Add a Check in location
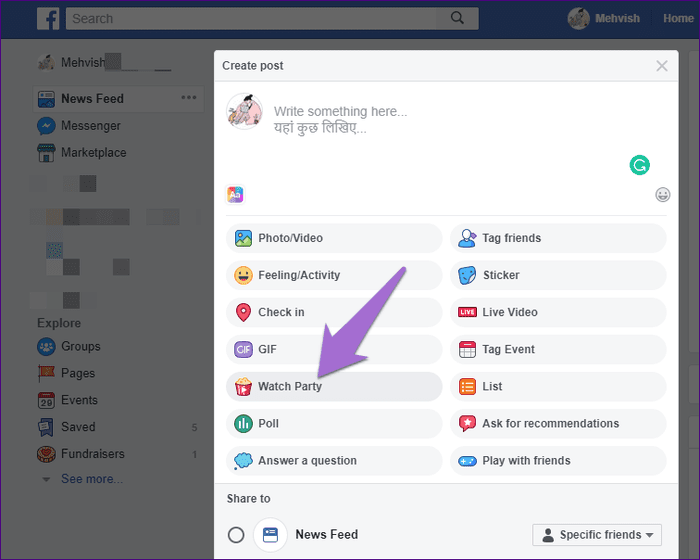The image size is (700, 560). click(x=334, y=312)
